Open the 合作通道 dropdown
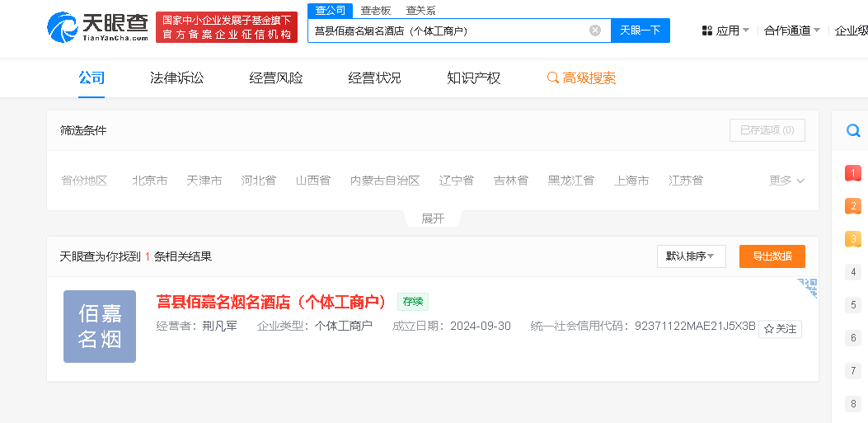 point(792,31)
